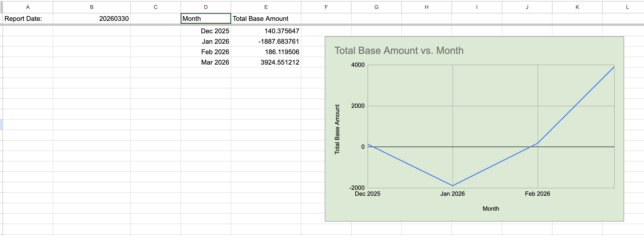Screen dimensions: 644x236
Task: Click the 'Report Date:' cell
Action: pos(28,19)
